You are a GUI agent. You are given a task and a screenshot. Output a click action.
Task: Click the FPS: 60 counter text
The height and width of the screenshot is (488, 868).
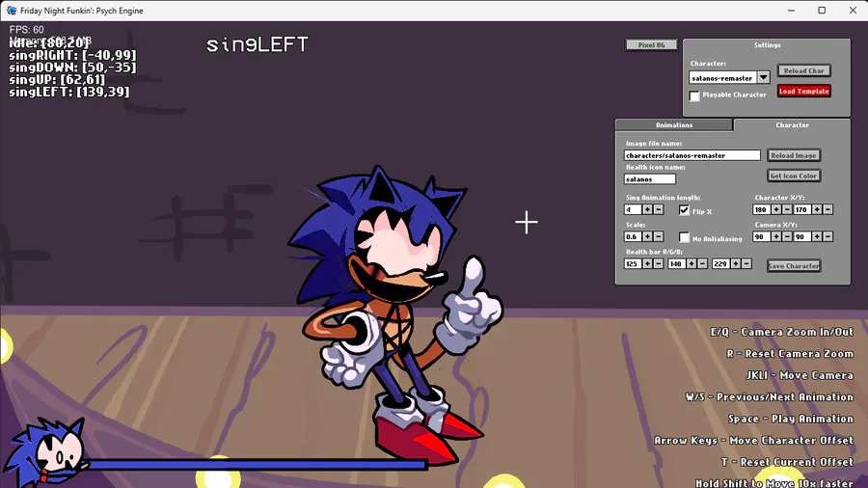[x=27, y=30]
